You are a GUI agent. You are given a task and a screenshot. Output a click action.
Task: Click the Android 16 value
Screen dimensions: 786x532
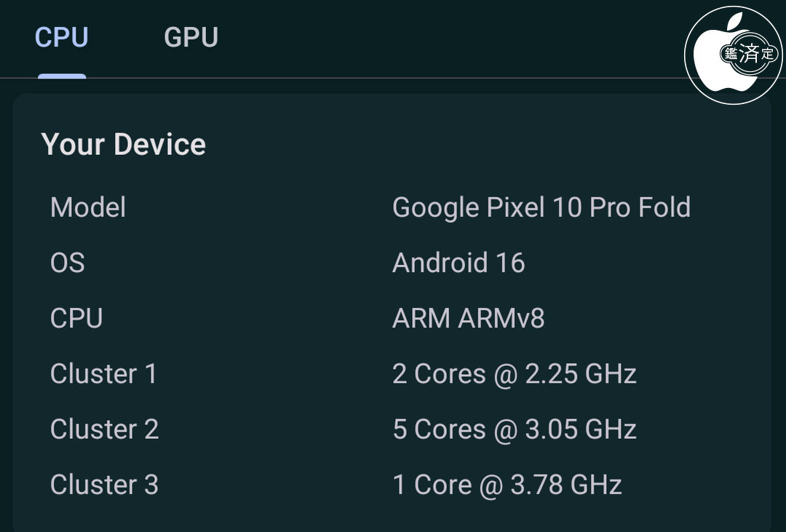pos(458,263)
